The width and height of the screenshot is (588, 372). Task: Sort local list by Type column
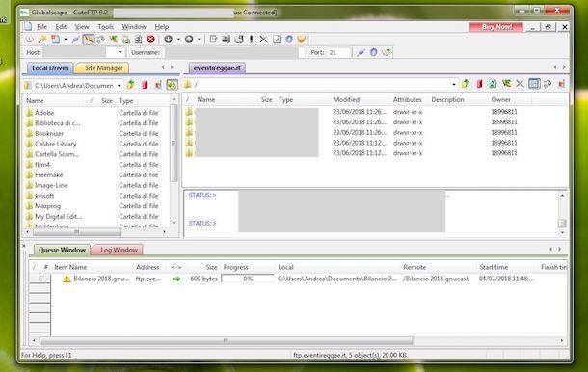pyautogui.click(x=126, y=101)
